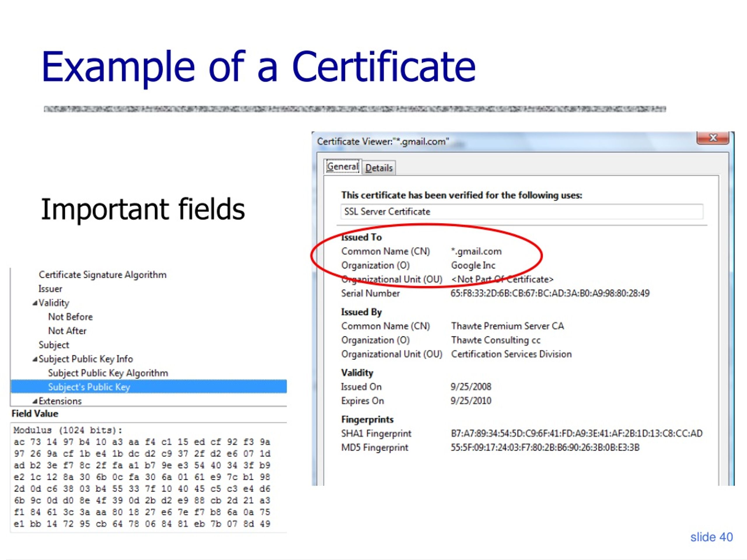Click Thawte Consulting cc value
Viewport: 747px width, 560px height.
(x=495, y=340)
